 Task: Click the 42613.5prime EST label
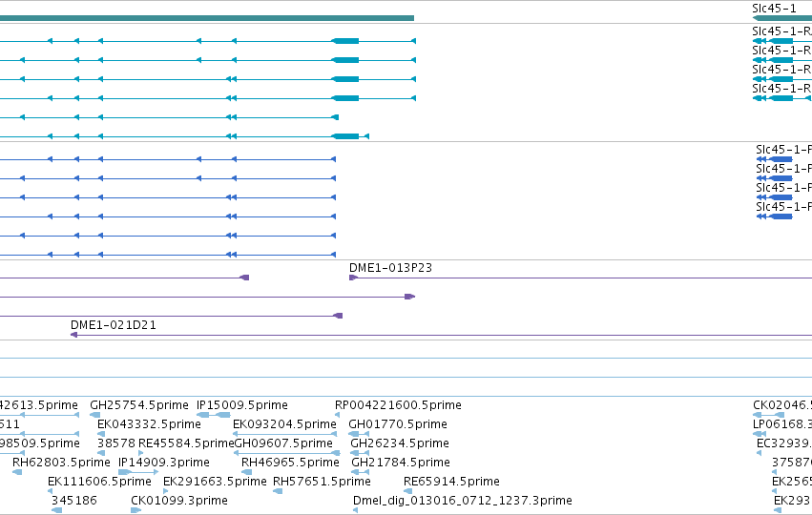(39, 405)
